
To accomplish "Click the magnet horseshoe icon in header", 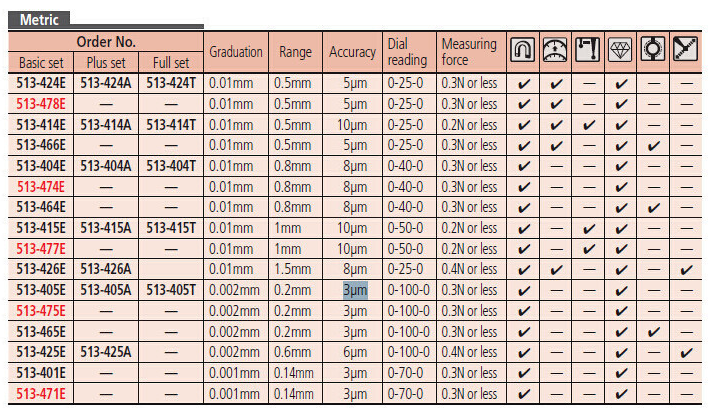I will tap(523, 51).
